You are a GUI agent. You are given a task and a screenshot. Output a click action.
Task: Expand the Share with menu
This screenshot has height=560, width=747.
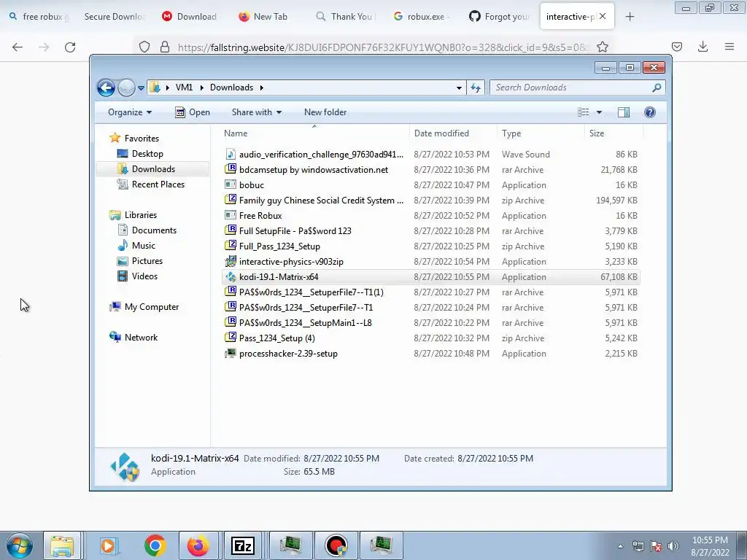(x=256, y=112)
